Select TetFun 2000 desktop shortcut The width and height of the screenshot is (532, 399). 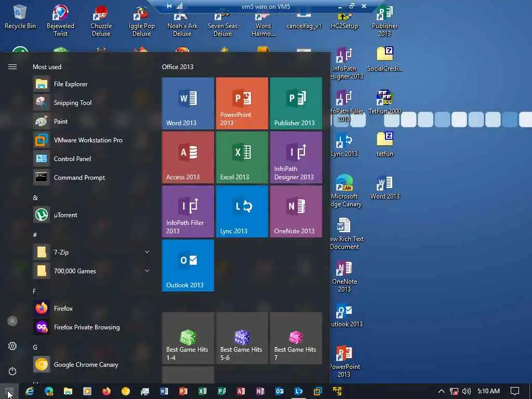[385, 102]
